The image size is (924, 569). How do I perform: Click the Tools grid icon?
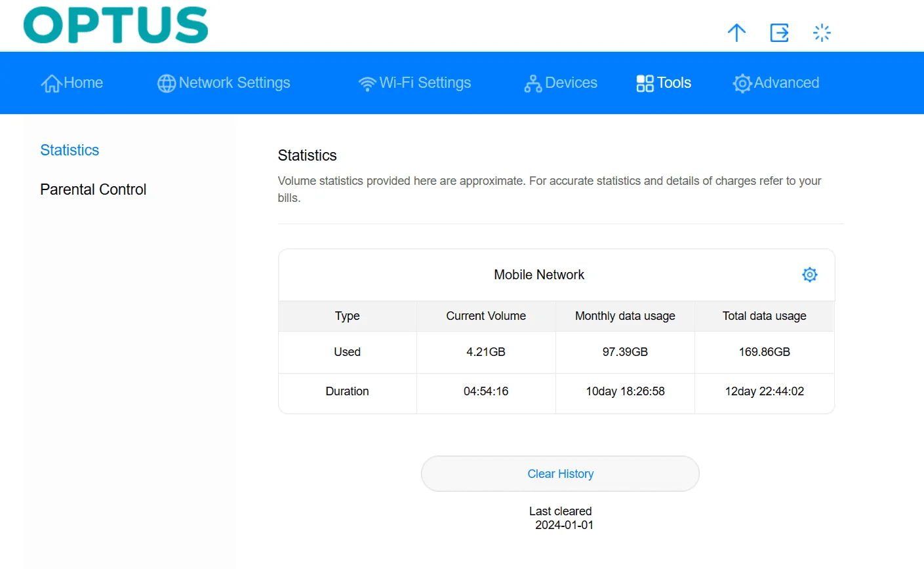pyautogui.click(x=645, y=83)
